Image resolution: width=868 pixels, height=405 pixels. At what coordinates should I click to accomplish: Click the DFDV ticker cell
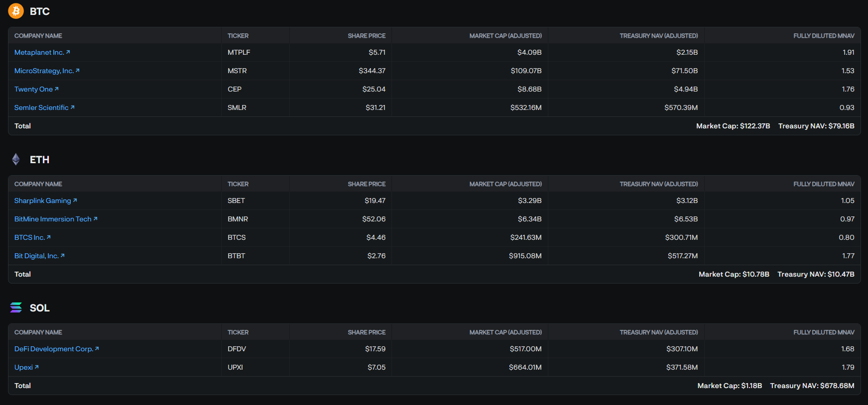(237, 349)
